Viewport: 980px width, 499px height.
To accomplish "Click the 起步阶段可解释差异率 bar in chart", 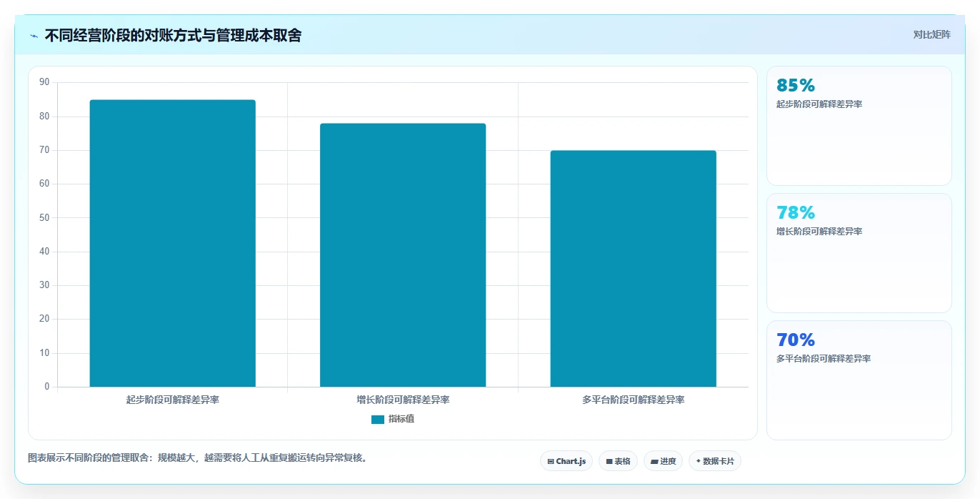I will click(172, 243).
